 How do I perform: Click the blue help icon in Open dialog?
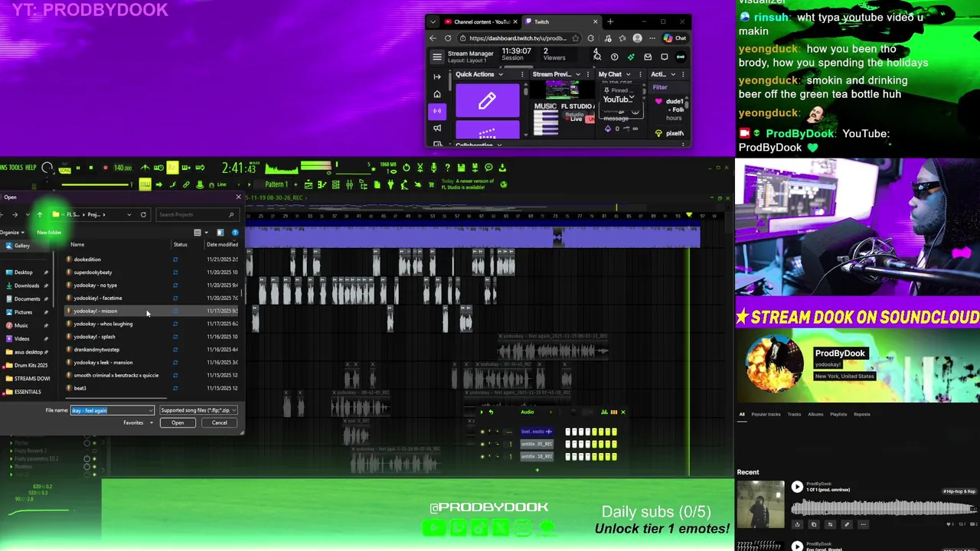pos(235,233)
